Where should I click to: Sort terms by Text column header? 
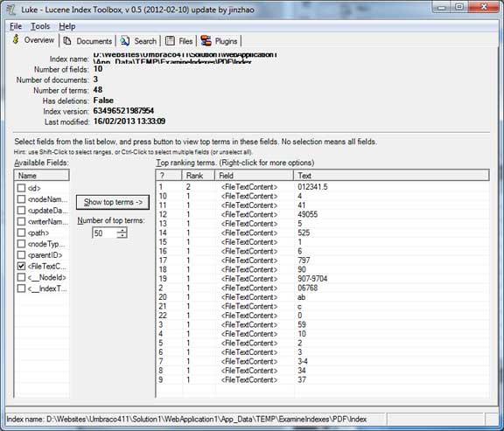coord(391,176)
